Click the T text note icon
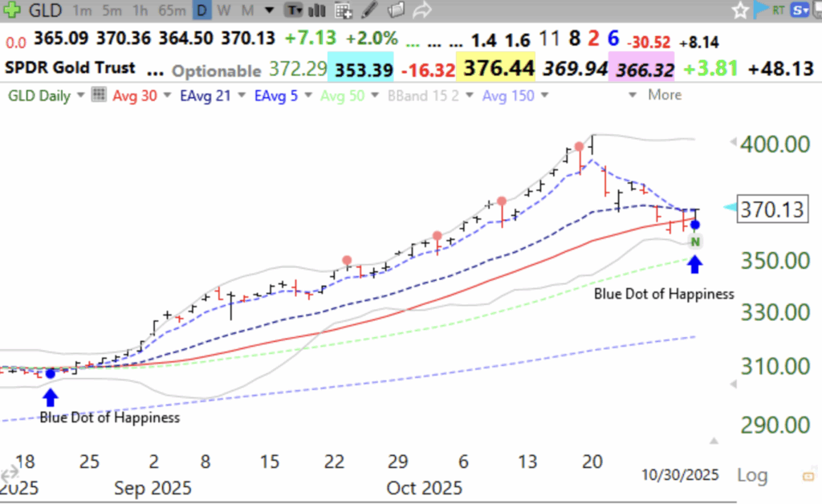Screen dimensions: 822x504 point(293,10)
